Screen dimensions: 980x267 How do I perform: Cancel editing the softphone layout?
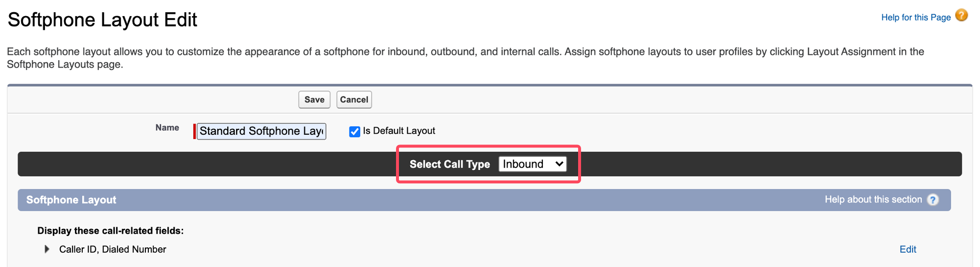pyautogui.click(x=354, y=99)
